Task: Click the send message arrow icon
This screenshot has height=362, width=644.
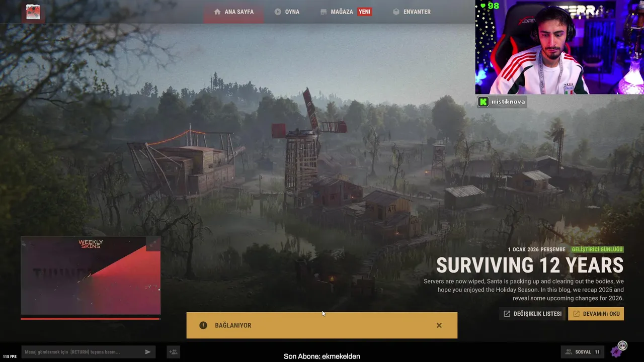Action: click(x=148, y=352)
